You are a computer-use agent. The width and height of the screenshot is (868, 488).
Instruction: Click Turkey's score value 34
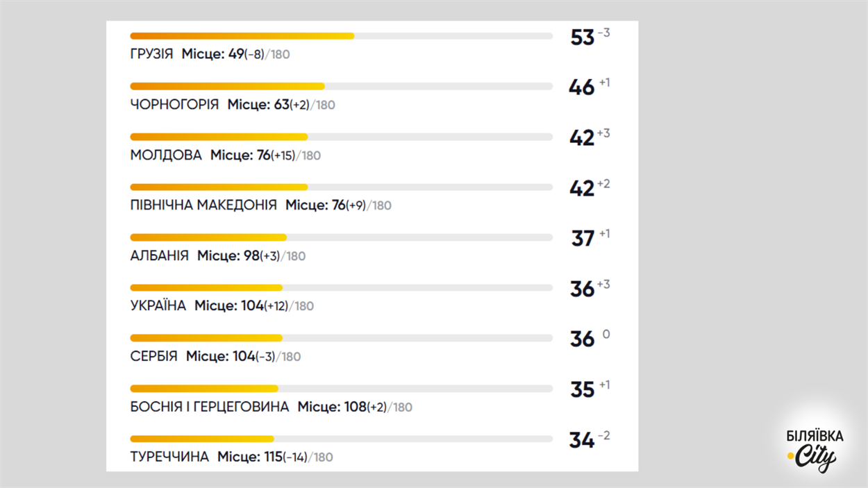tap(582, 441)
